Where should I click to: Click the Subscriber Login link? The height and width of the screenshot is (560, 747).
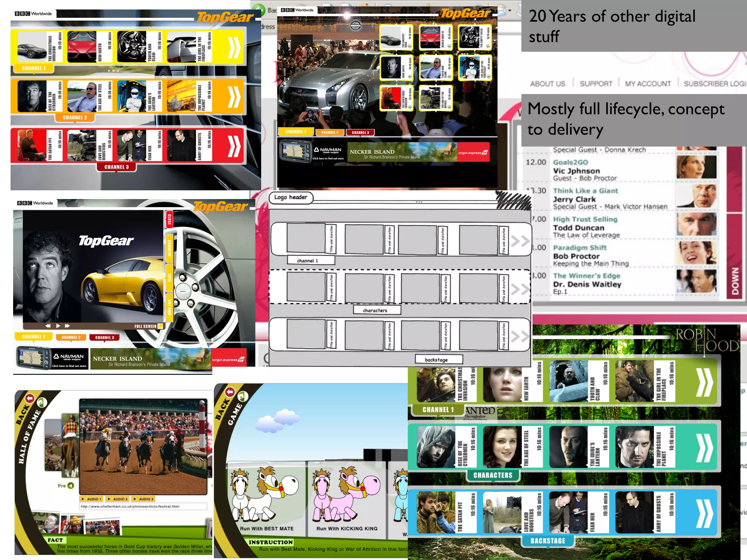tap(715, 84)
